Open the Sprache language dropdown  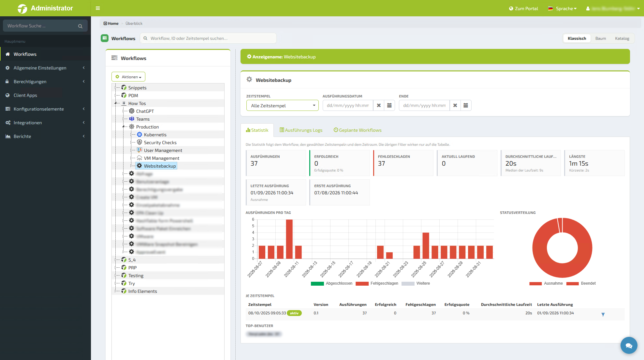563,8
